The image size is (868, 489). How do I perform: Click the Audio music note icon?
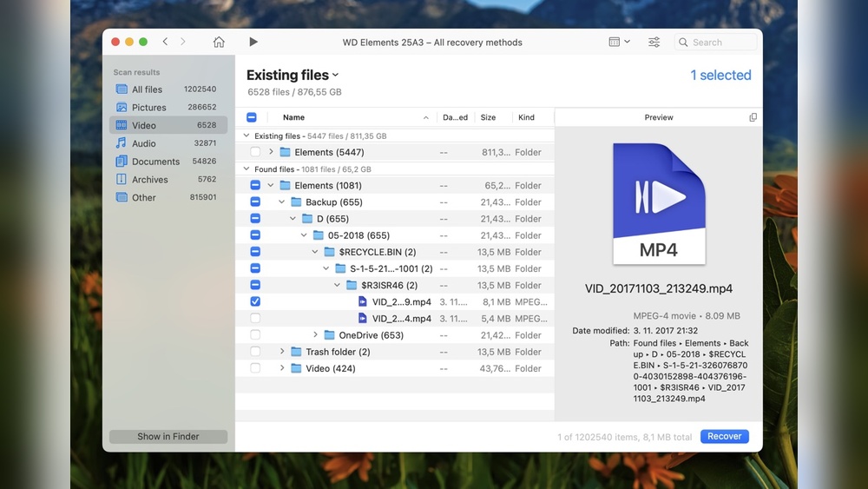(122, 143)
